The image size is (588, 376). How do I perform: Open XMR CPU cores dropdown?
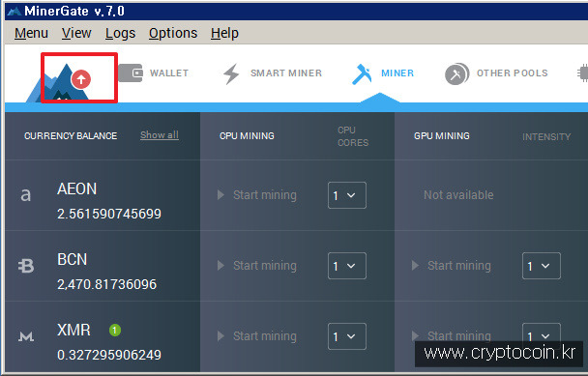(x=347, y=336)
